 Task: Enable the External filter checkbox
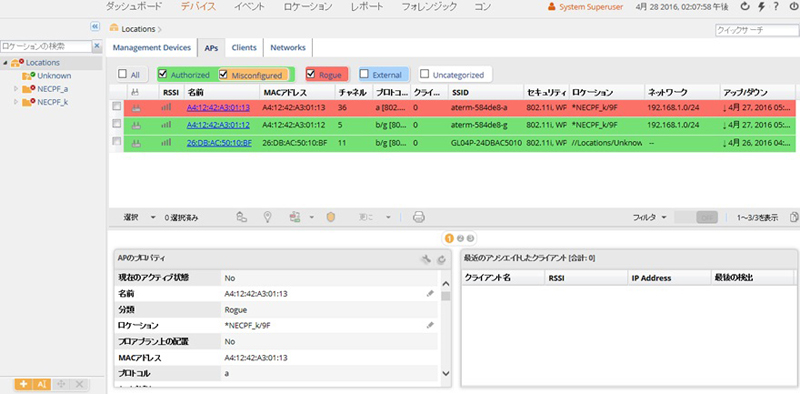pyautogui.click(x=364, y=75)
